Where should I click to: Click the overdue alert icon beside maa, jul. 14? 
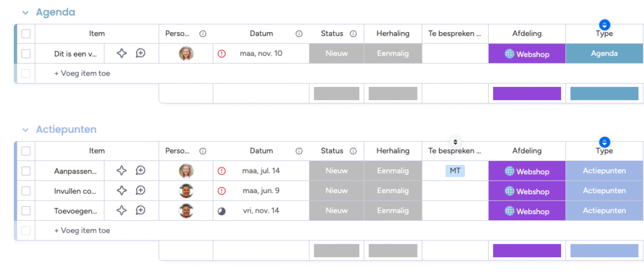(221, 171)
